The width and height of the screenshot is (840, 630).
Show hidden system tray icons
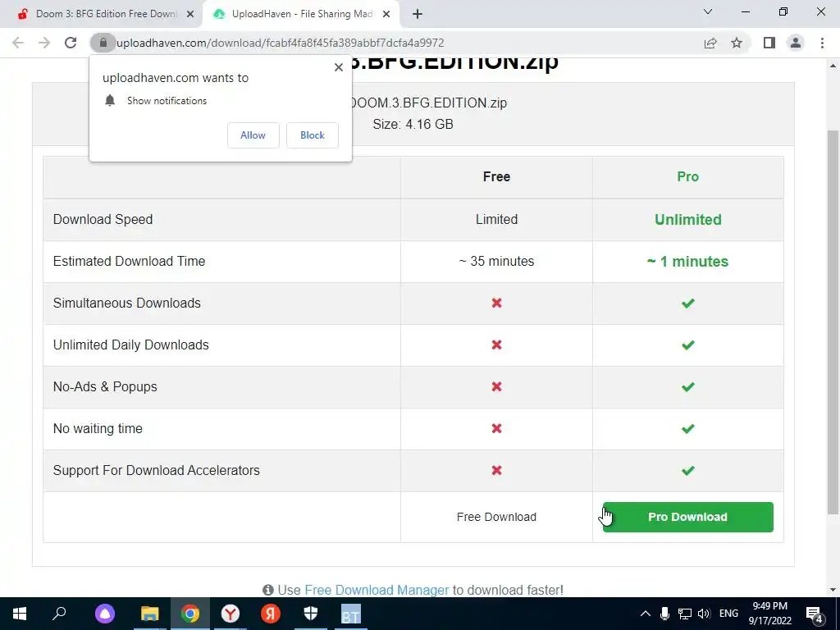tap(646, 614)
